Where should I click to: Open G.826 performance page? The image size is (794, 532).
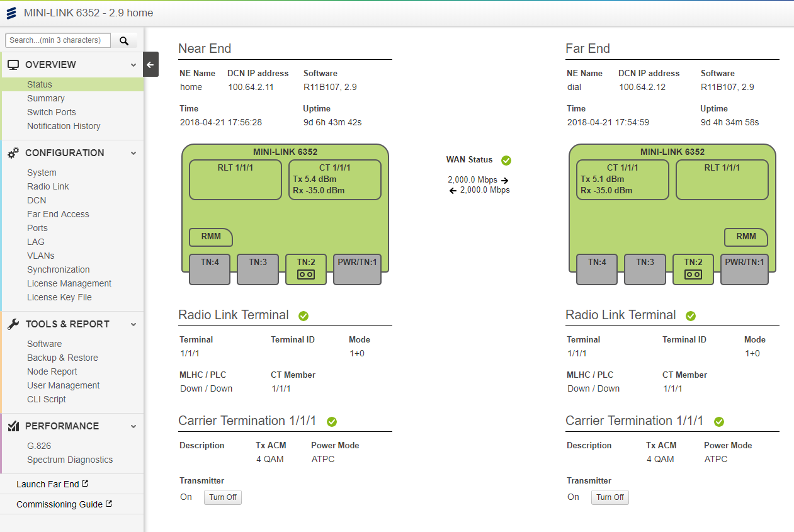pos(38,446)
